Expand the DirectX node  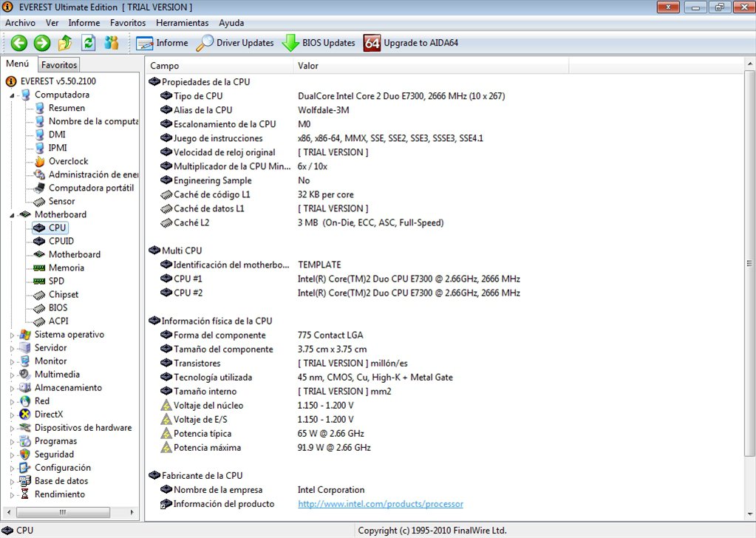(12, 415)
